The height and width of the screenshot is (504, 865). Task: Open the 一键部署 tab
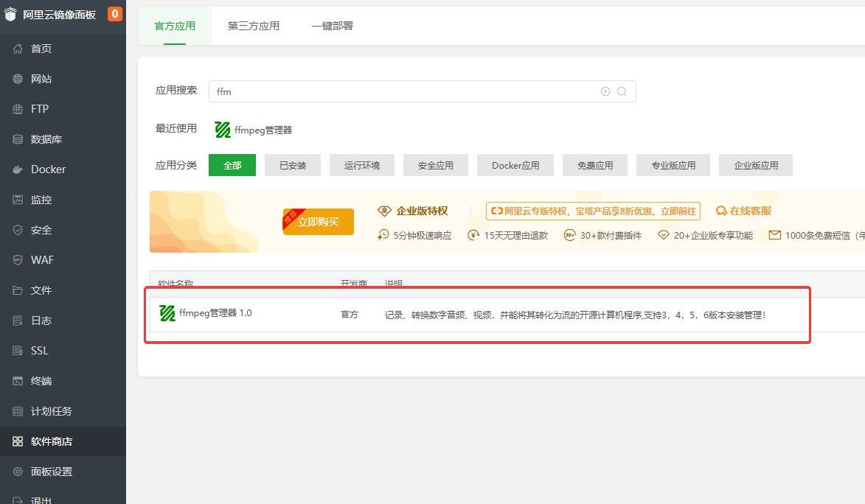332,26
